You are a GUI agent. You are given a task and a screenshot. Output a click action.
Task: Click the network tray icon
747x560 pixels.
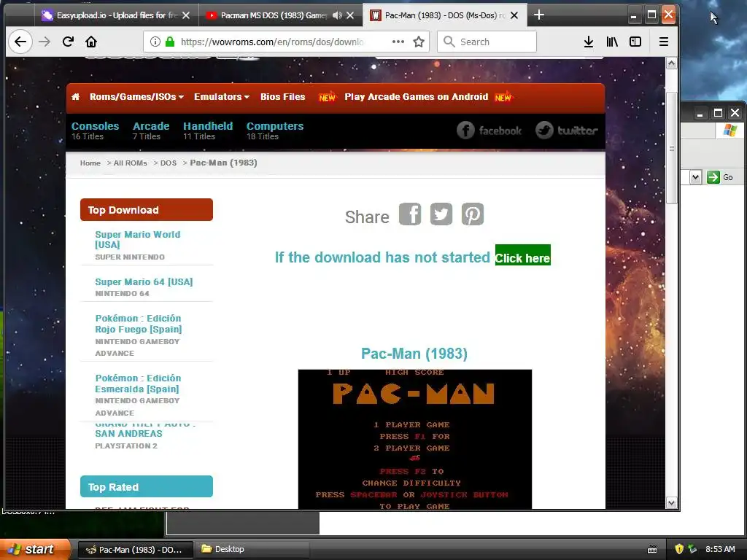tap(692, 549)
